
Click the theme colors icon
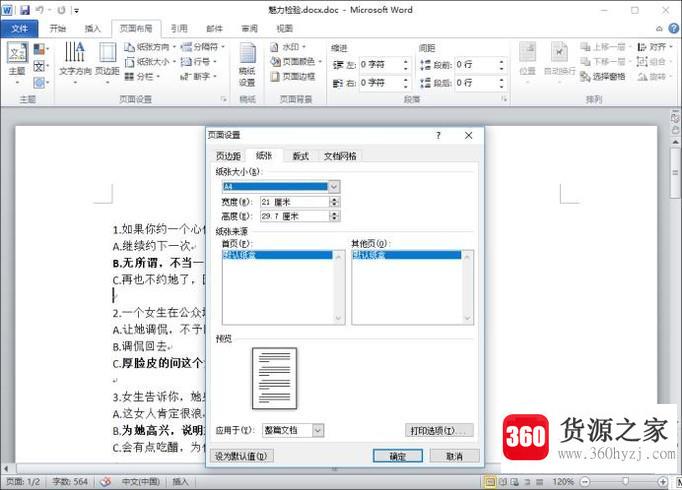click(40, 49)
